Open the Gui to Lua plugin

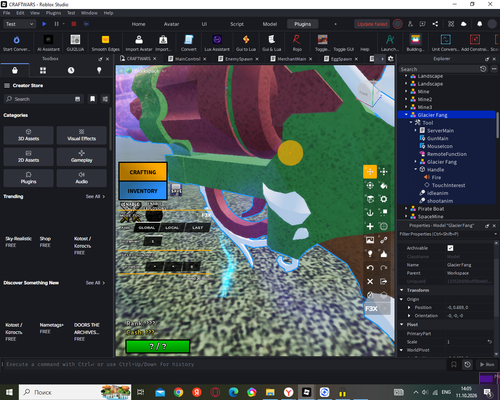[x=246, y=43]
